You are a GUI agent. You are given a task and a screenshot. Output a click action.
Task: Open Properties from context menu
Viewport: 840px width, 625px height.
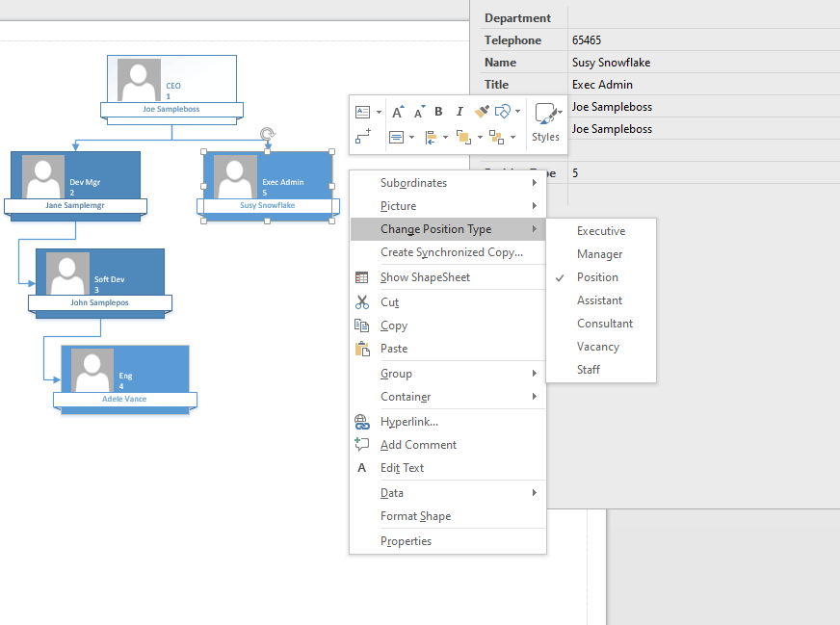click(x=448, y=541)
